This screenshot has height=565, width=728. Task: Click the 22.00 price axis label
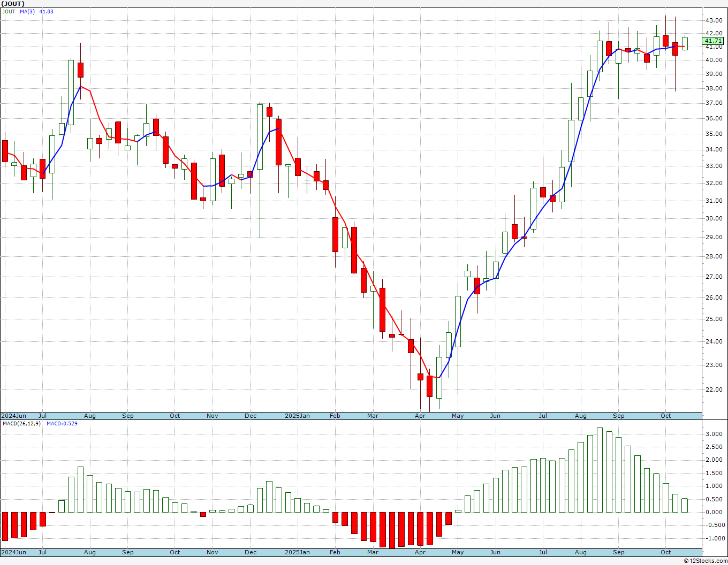(714, 390)
